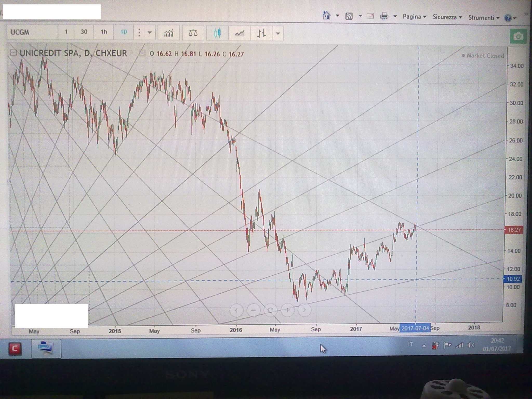Zoom out the chart with the minus button
The image size is (532, 399).
click(253, 310)
